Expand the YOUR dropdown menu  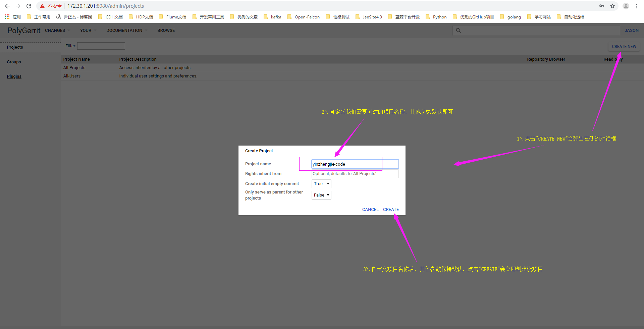[88, 30]
